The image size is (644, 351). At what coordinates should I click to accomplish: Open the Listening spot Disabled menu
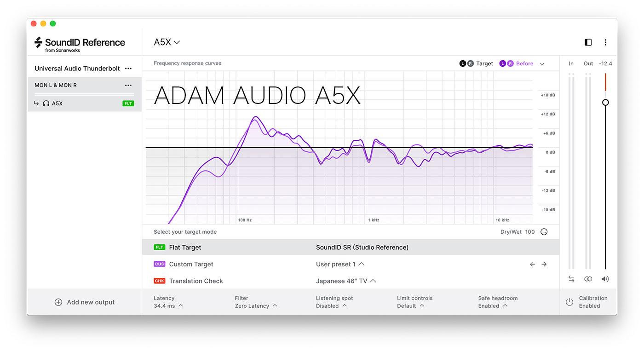pyautogui.click(x=334, y=302)
